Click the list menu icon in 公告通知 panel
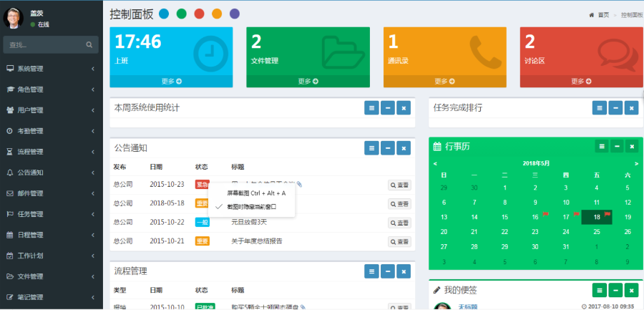 click(371, 148)
